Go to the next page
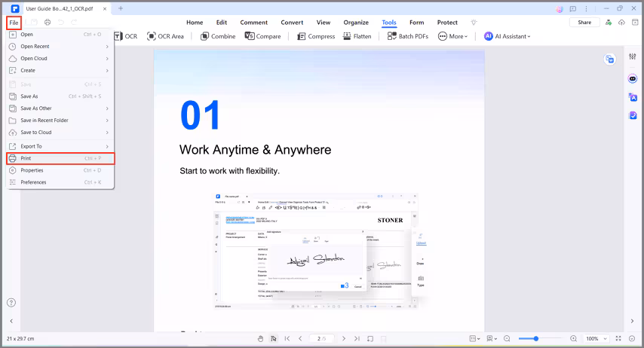This screenshot has width=644, height=348. pos(344,338)
